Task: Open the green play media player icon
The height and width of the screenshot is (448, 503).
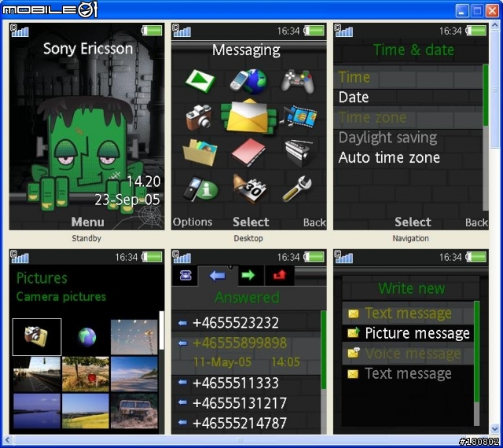Action: tap(200, 81)
